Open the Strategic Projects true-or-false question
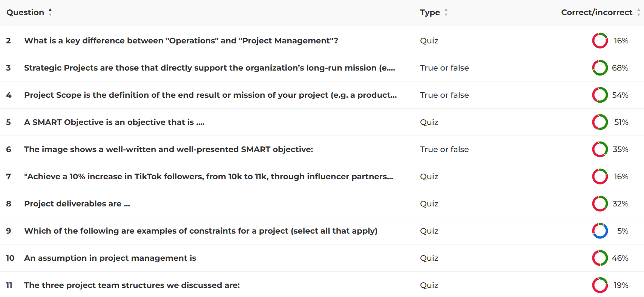644x297 pixels. click(209, 68)
